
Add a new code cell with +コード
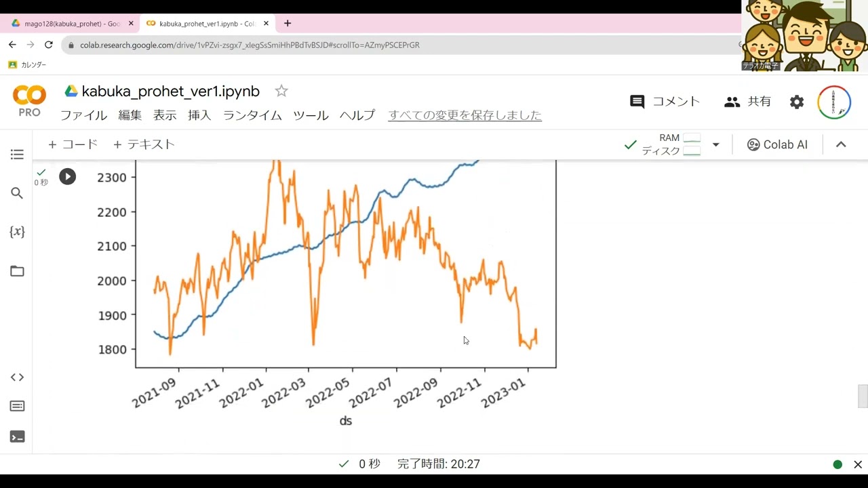(x=72, y=144)
